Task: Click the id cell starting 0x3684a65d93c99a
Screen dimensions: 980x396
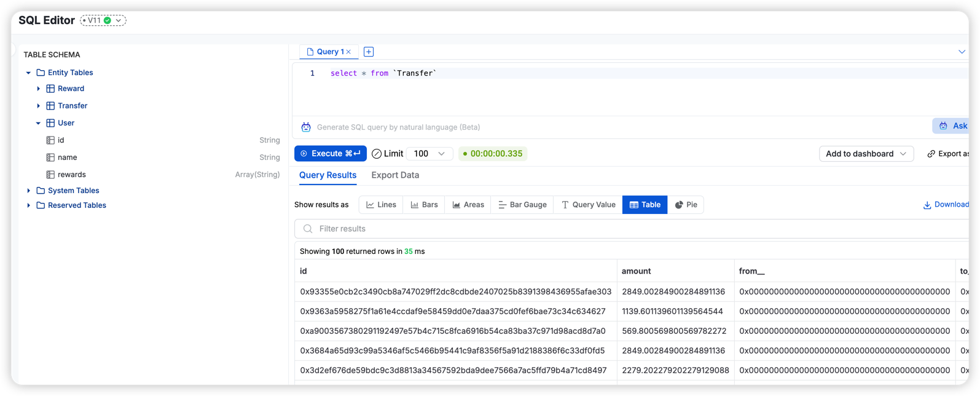Action: click(x=456, y=350)
